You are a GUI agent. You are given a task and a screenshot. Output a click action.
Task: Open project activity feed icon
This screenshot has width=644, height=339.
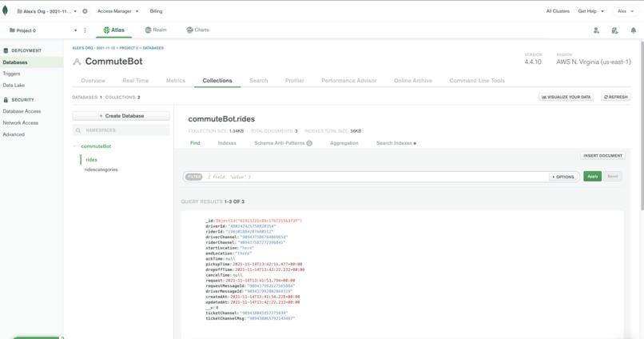pyautogui.click(x=615, y=30)
